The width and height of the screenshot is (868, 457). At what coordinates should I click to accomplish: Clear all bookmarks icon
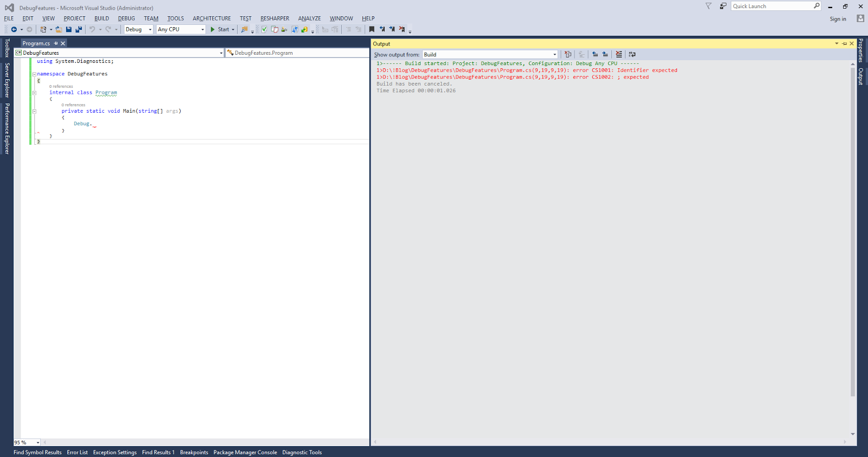(402, 29)
